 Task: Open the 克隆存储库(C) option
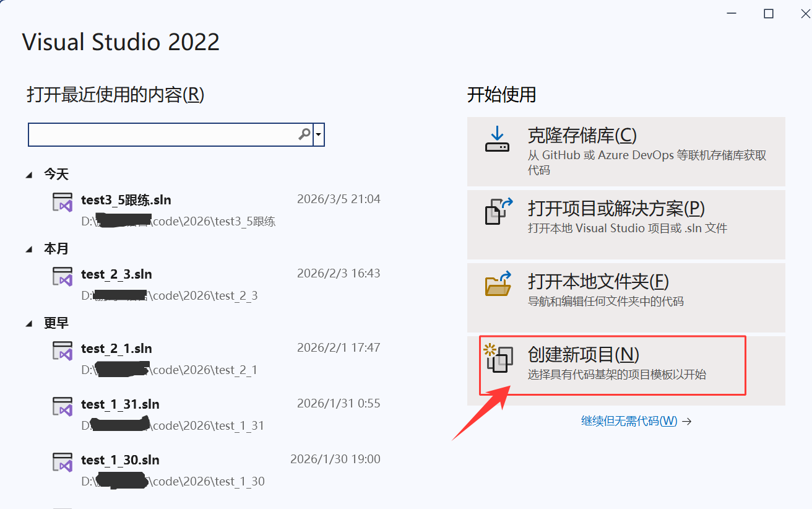pyautogui.click(x=626, y=152)
